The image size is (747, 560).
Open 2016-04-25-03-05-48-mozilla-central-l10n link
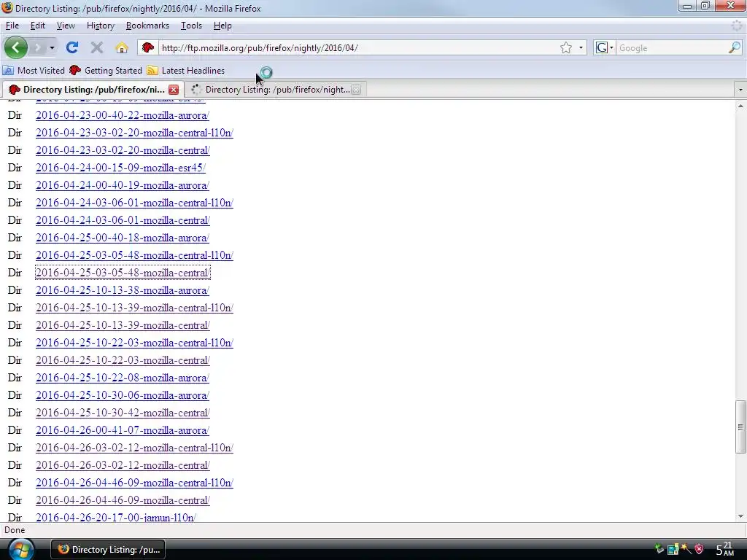[x=134, y=255]
